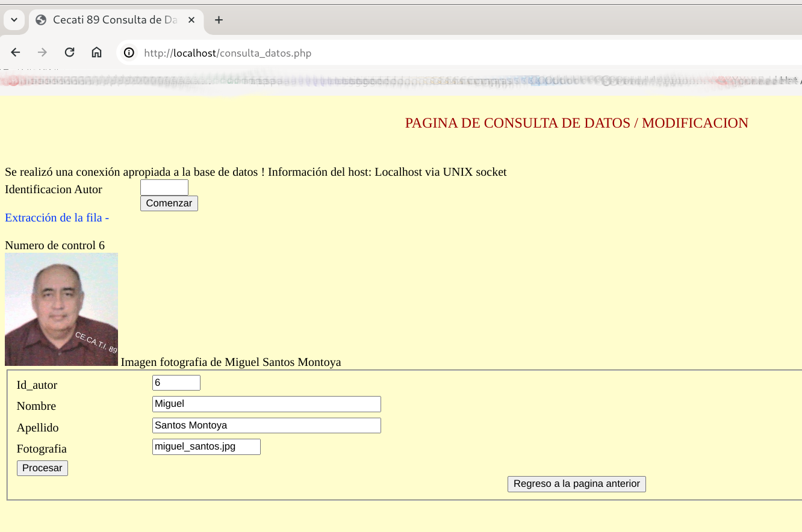Image resolution: width=802 pixels, height=532 pixels.
Task: View site information for localhost
Action: pyautogui.click(x=129, y=53)
